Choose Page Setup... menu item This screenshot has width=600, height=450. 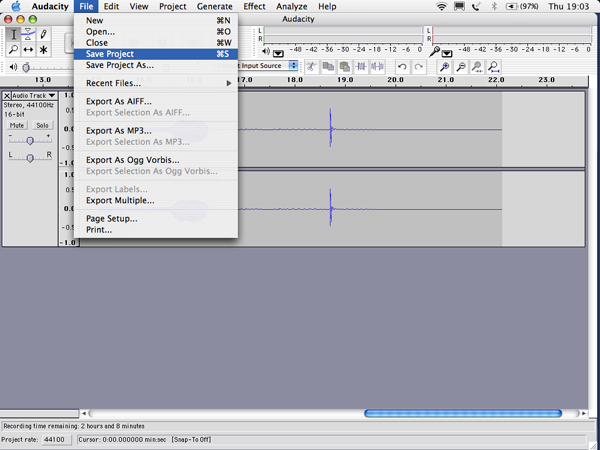coord(156,219)
